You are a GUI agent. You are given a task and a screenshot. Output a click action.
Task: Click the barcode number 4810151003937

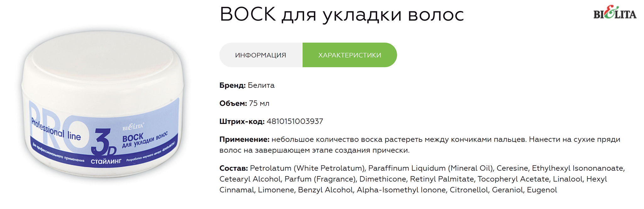(x=295, y=121)
